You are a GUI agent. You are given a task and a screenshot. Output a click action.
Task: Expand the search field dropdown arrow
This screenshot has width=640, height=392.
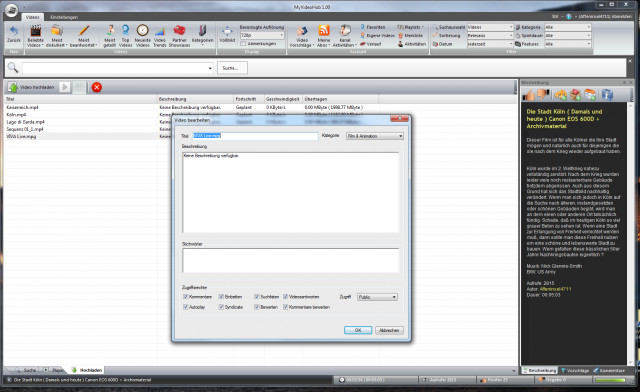[x=210, y=68]
